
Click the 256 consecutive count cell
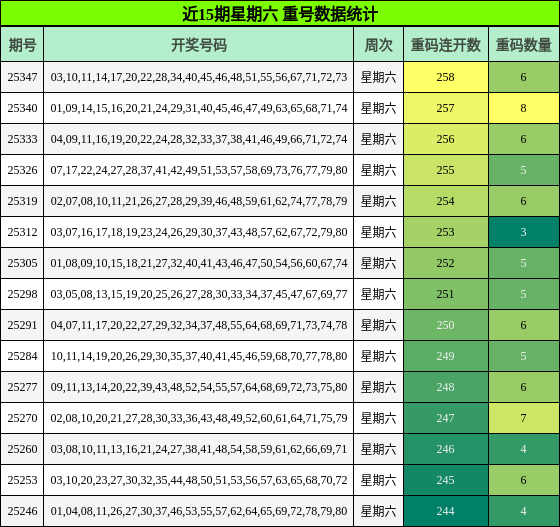click(x=446, y=139)
